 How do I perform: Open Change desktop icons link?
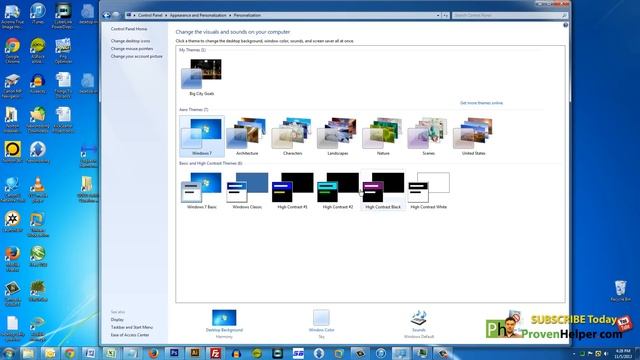[x=131, y=41]
